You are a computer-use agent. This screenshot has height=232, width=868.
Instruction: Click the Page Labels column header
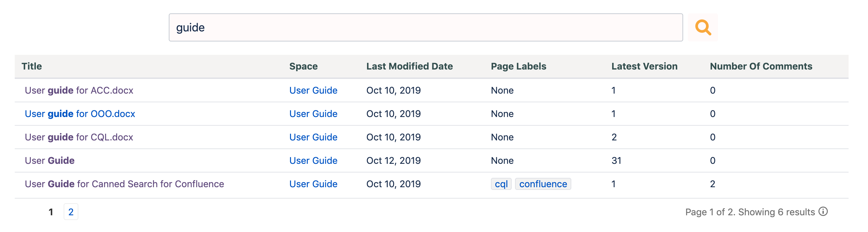click(x=519, y=66)
